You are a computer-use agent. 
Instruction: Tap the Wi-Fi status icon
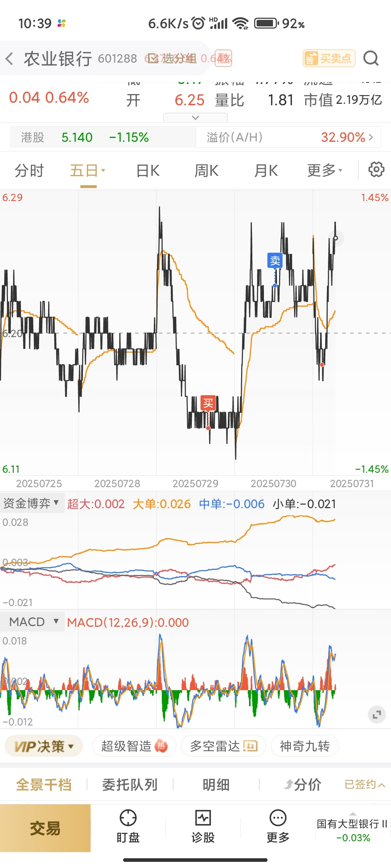(x=241, y=24)
